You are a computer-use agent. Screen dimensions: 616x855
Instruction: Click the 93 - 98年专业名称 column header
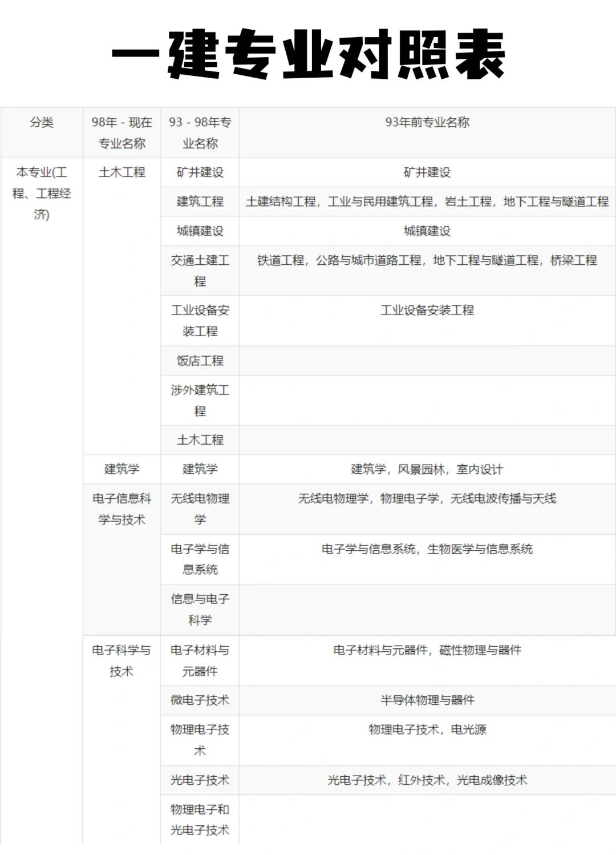200,130
